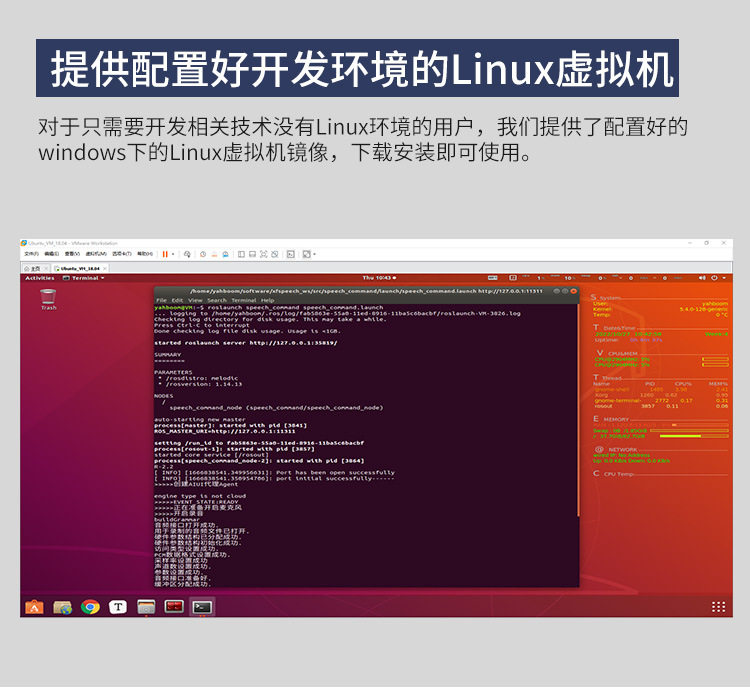Image resolution: width=750 pixels, height=688 pixels.
Task: Open the terminal window Terminal menu
Action: point(244,300)
